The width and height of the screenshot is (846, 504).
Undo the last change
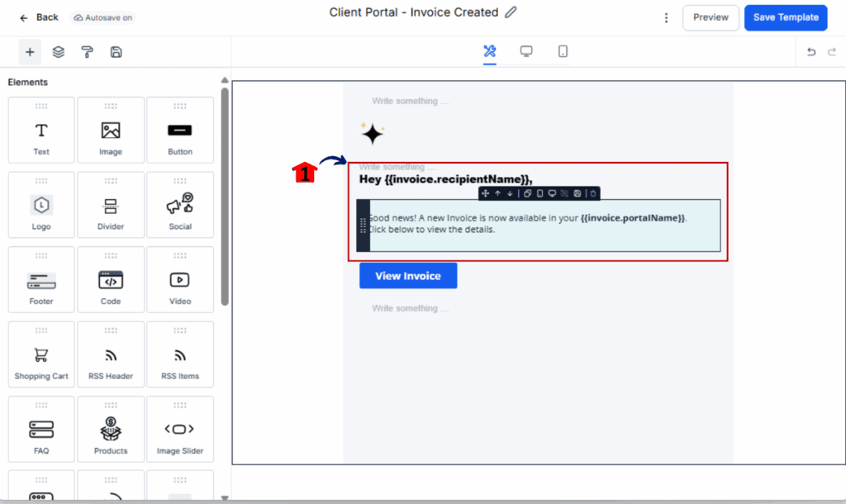[x=811, y=52]
